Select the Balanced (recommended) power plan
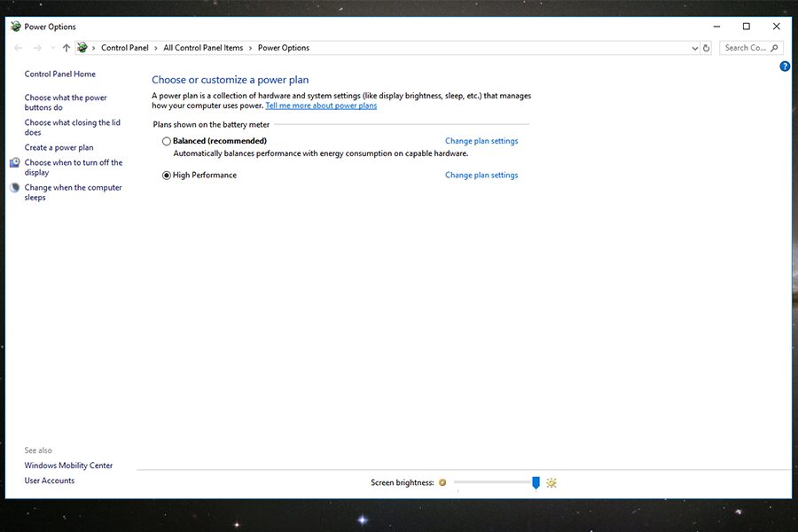This screenshot has width=798, height=532. pos(167,141)
